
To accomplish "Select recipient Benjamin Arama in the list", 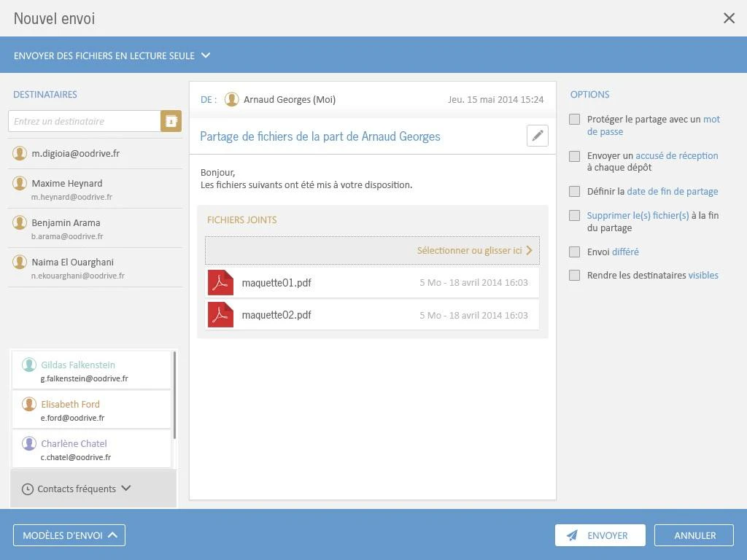I will 96,228.
